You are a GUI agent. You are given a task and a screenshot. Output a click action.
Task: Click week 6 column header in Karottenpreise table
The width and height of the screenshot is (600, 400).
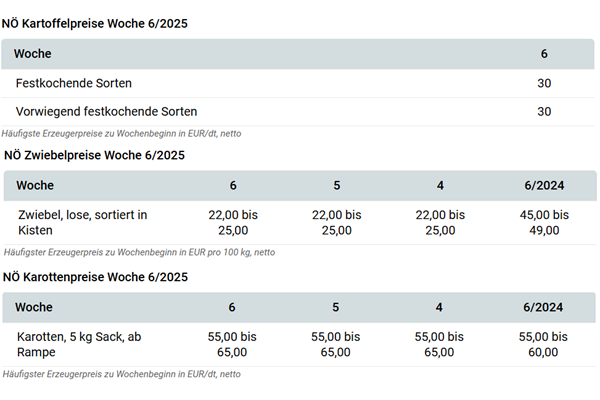tap(233, 308)
